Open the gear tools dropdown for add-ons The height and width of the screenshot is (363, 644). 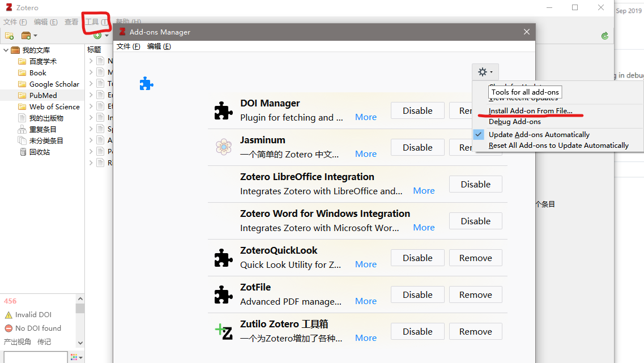(485, 72)
